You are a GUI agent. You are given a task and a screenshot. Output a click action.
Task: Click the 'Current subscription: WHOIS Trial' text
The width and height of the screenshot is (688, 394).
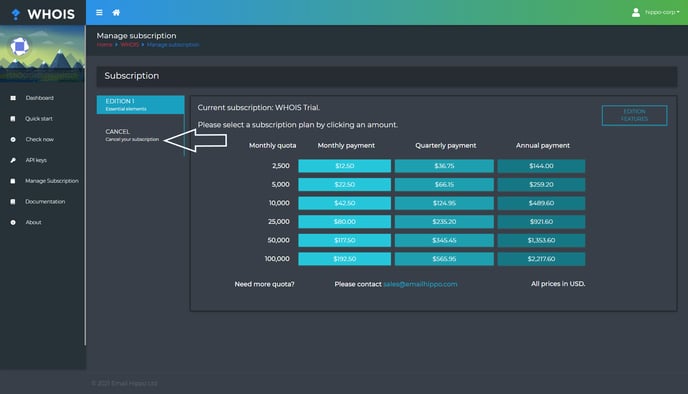pos(258,107)
